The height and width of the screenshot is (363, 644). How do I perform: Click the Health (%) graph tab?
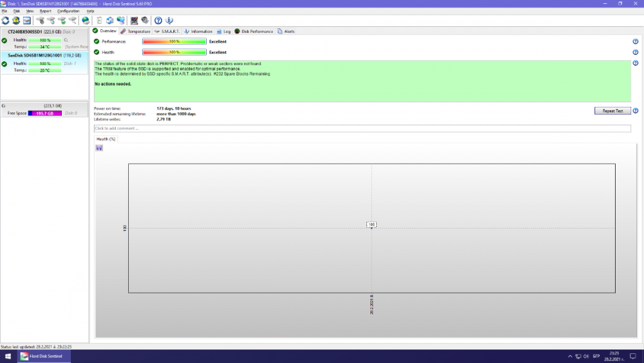[106, 139]
